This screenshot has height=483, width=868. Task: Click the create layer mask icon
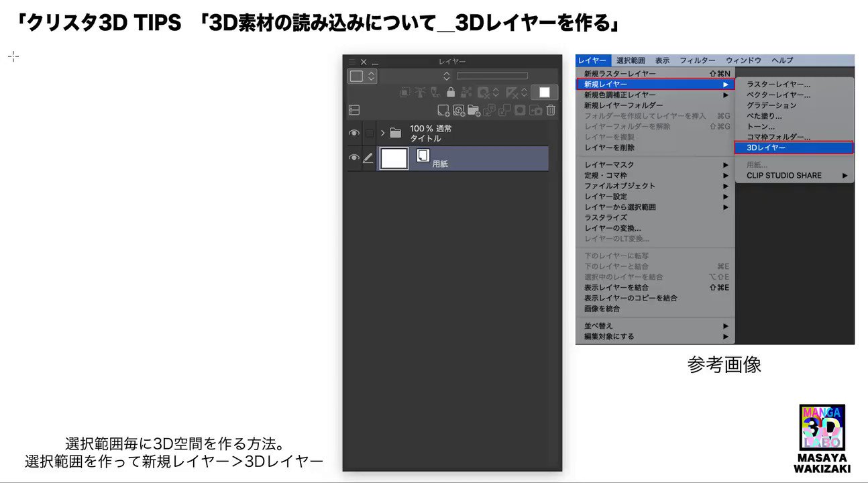(x=520, y=110)
